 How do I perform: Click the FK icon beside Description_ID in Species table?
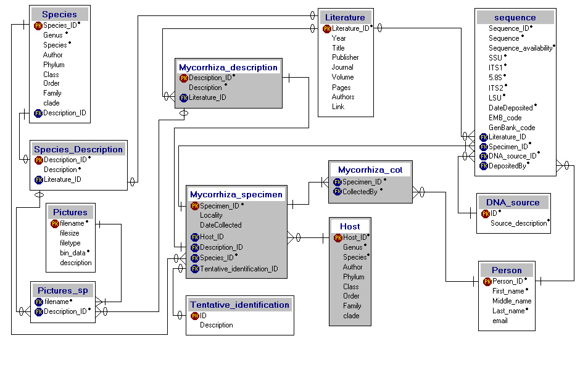pos(38,113)
